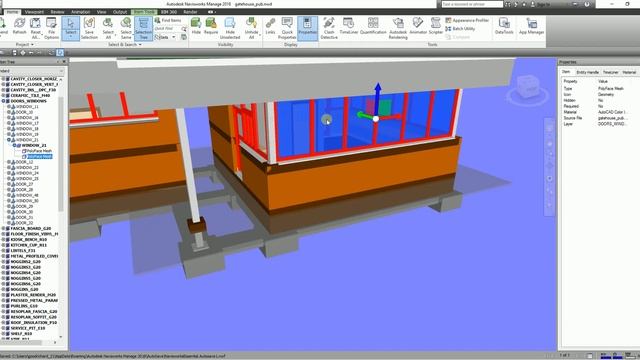The image size is (640, 360).
Task: Open the Quantification tool
Action: pyautogui.click(x=373, y=26)
